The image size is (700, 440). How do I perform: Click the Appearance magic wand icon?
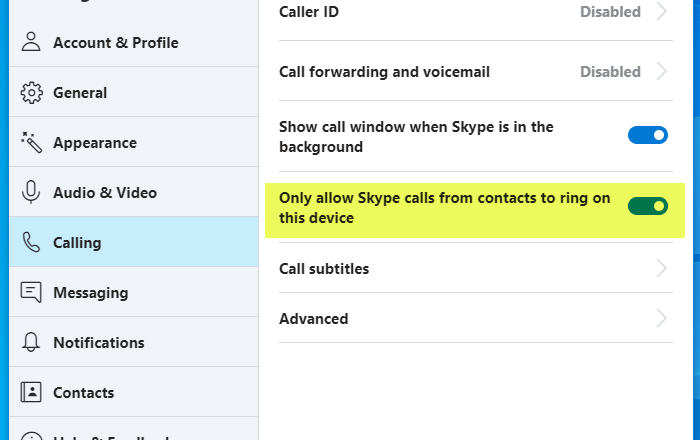pyautogui.click(x=31, y=142)
